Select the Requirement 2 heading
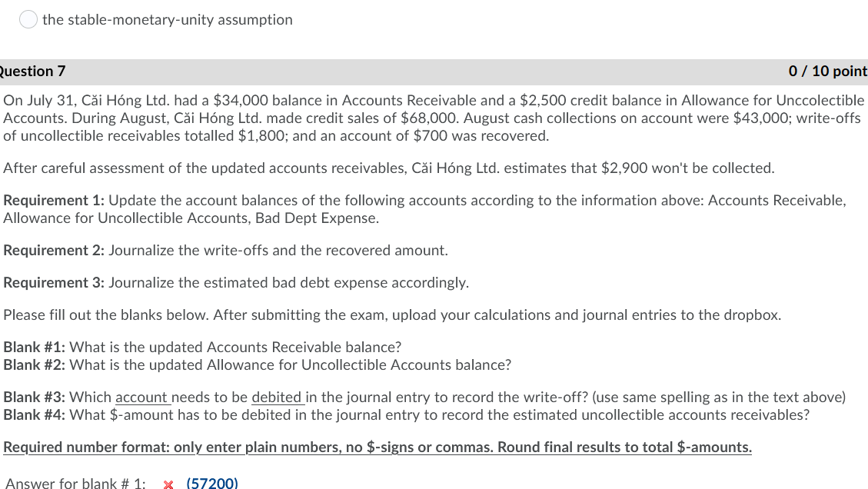Viewport: 868px width, 489px height. [48, 250]
